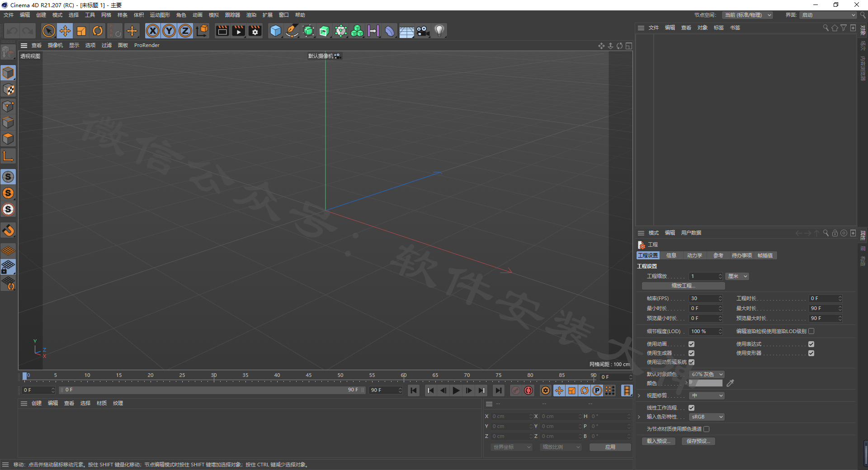Select the Scale tool
The width and height of the screenshot is (868, 470).
point(81,31)
